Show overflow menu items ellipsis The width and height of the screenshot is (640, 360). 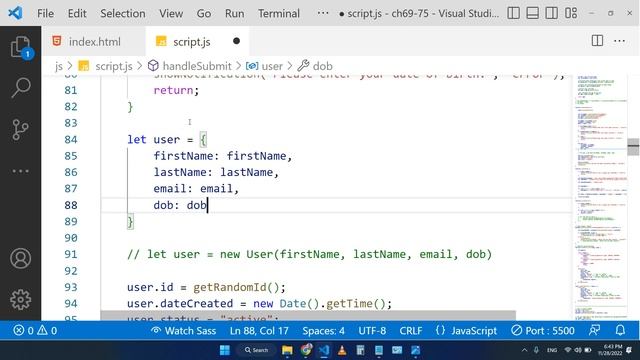point(323,13)
